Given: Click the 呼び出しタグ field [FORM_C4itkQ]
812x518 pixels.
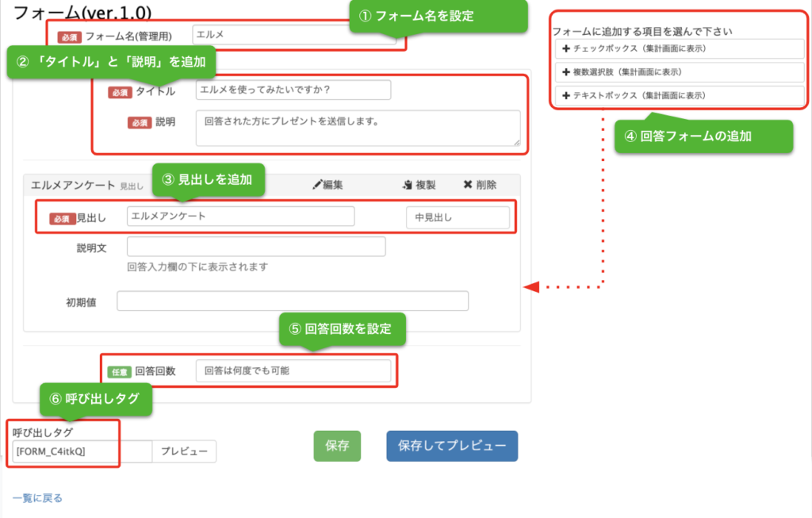Looking at the screenshot, I should coord(82,451).
